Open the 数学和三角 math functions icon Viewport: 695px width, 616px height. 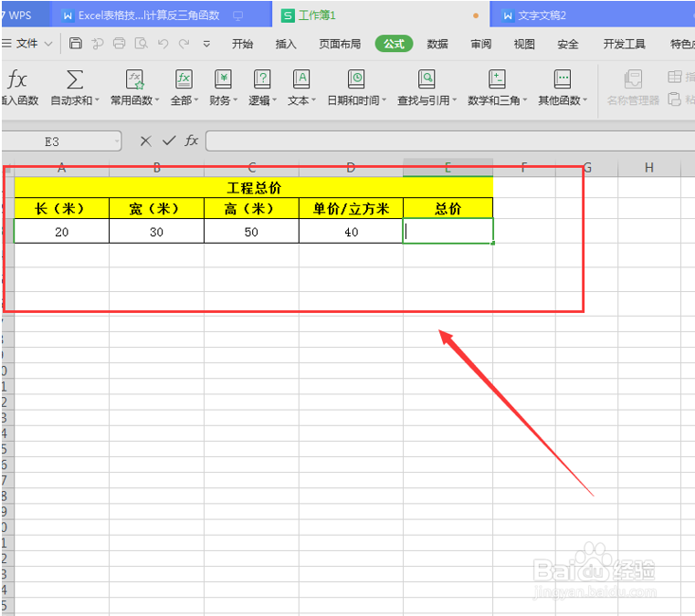497,79
